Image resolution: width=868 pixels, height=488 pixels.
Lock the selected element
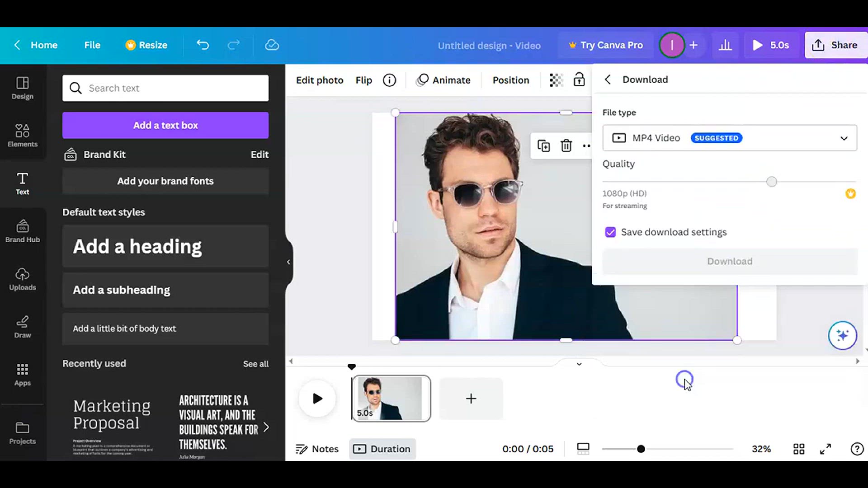[x=579, y=80]
